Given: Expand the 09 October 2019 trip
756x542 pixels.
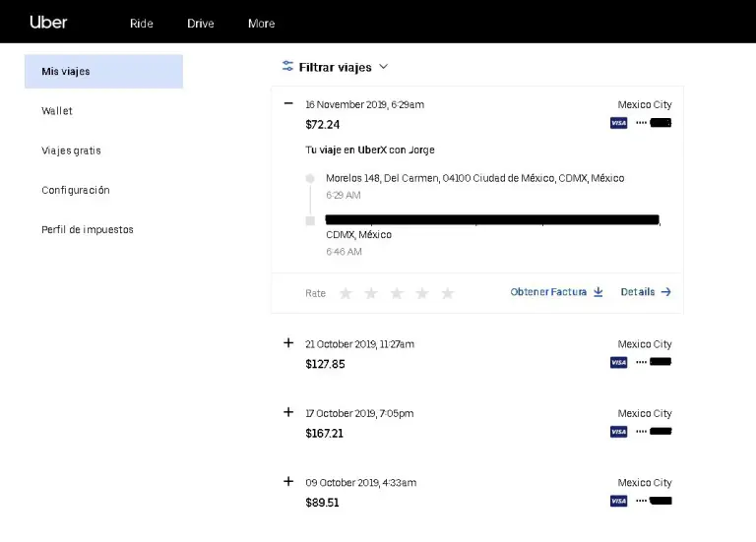Looking at the screenshot, I should click(288, 481).
